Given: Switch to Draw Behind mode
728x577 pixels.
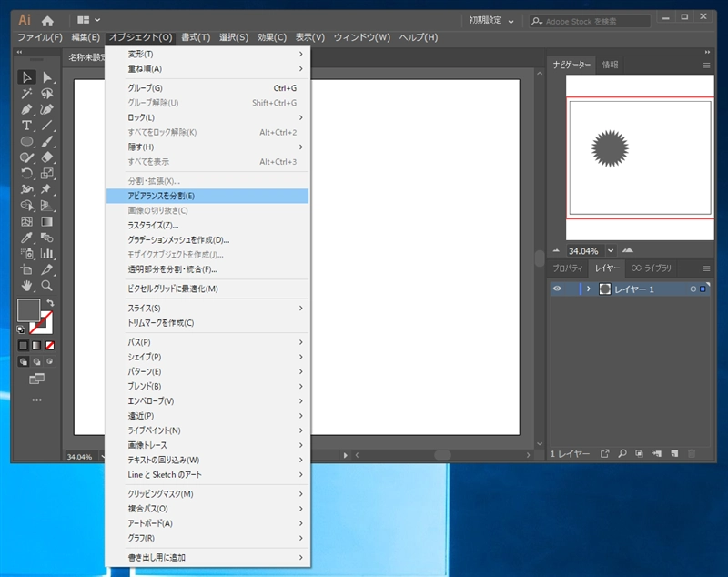Looking at the screenshot, I should (x=36, y=361).
